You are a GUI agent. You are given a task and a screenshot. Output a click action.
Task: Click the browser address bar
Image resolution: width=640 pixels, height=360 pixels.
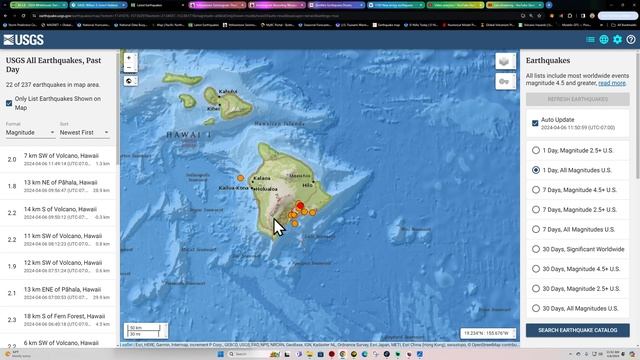click(278, 16)
